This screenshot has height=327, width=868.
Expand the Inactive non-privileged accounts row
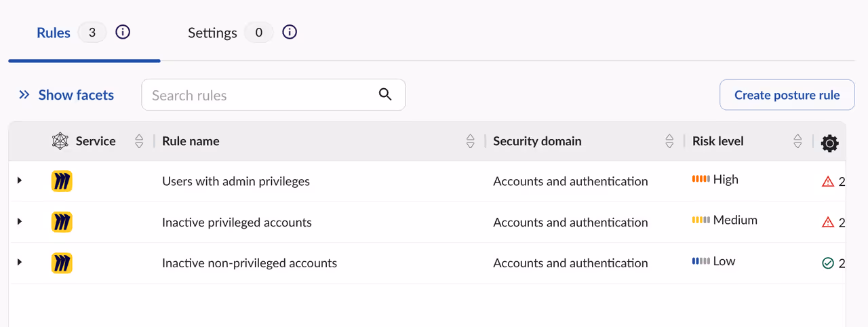[20, 262]
